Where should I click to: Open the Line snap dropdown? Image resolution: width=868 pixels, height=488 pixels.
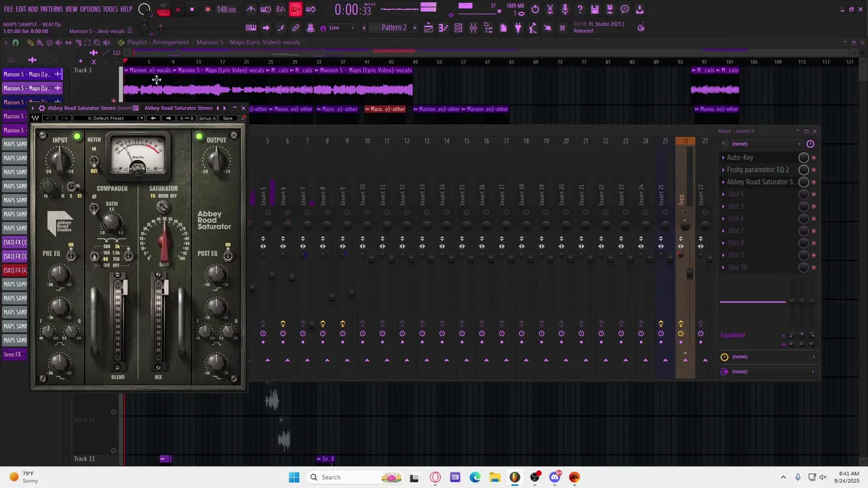340,28
